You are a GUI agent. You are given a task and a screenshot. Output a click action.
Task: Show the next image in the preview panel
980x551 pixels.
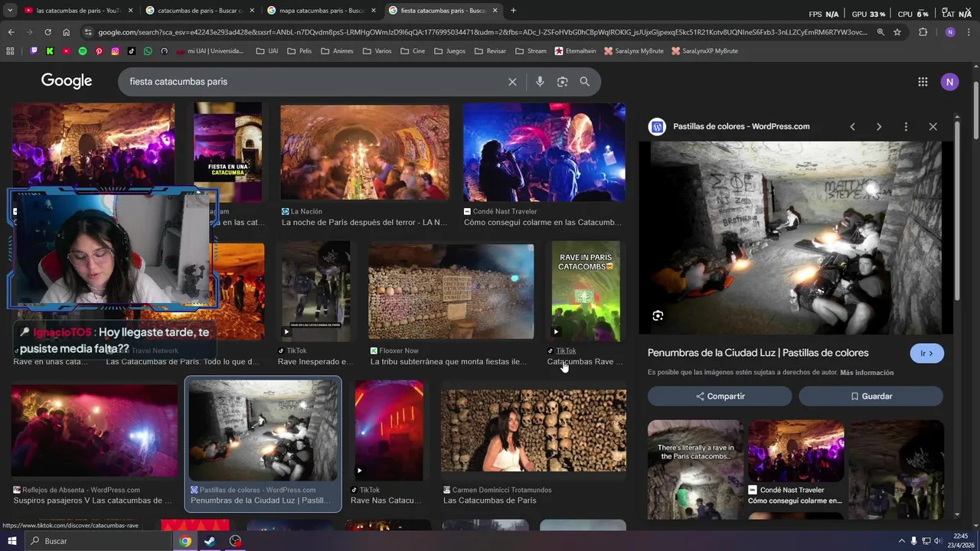point(879,126)
